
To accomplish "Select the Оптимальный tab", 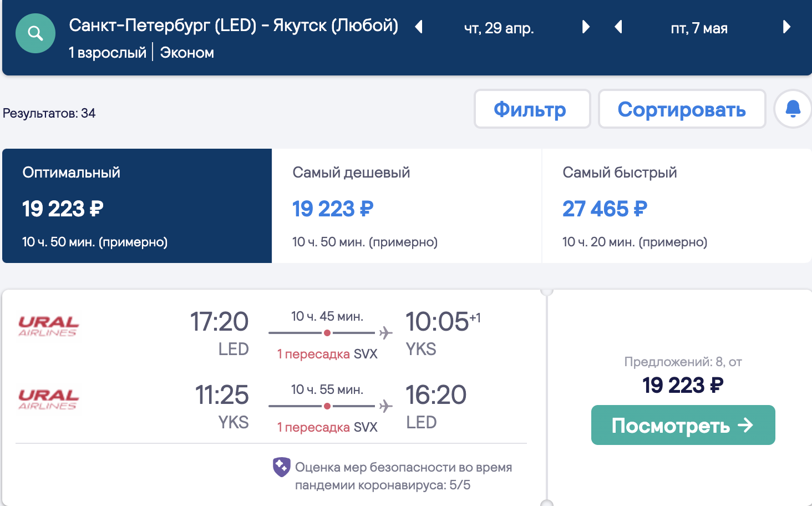I will 137,206.
